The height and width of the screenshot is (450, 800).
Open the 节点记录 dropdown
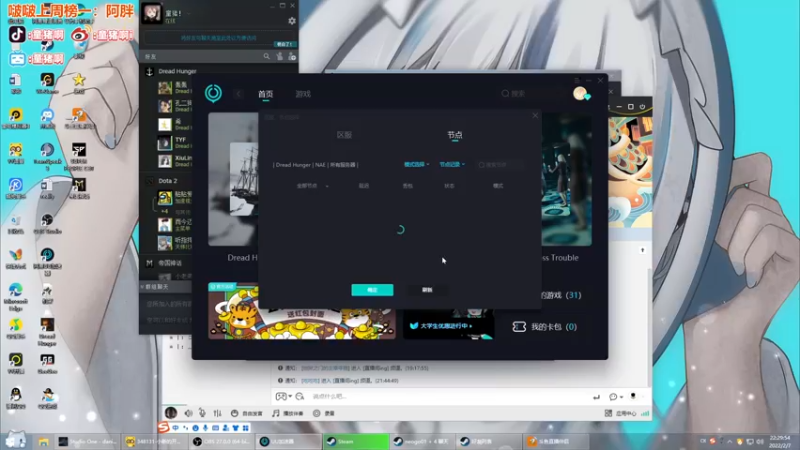[x=452, y=164]
